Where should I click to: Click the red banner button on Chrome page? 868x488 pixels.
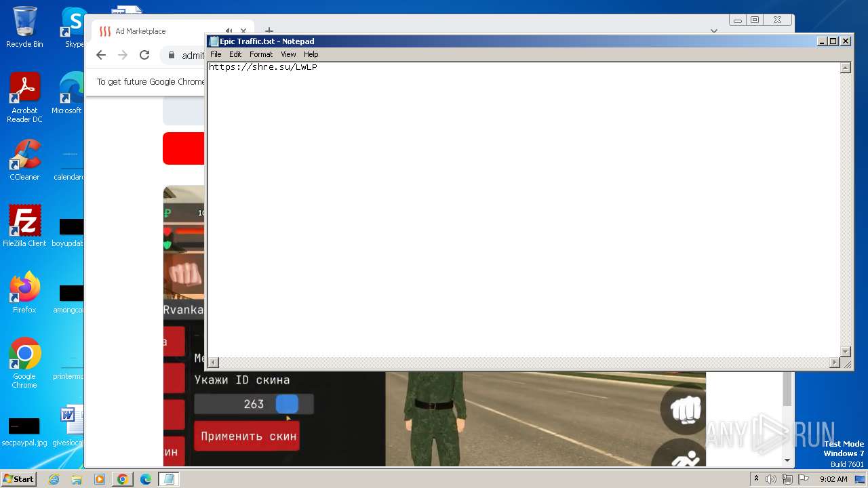pos(183,148)
